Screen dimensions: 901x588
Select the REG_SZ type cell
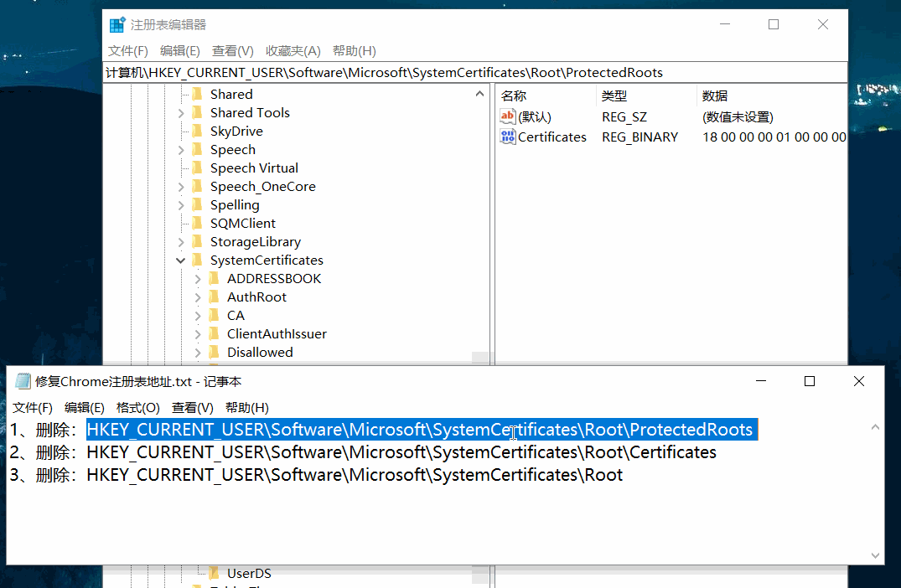pyautogui.click(x=624, y=117)
